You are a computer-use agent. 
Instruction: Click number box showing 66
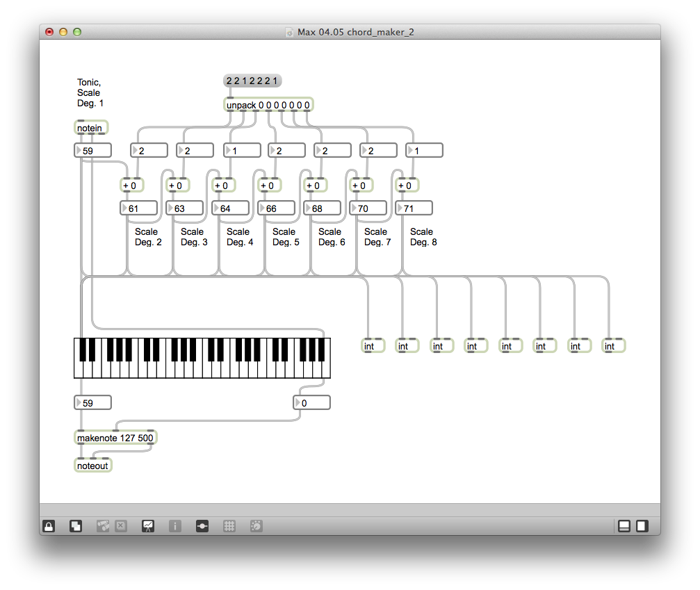277,208
